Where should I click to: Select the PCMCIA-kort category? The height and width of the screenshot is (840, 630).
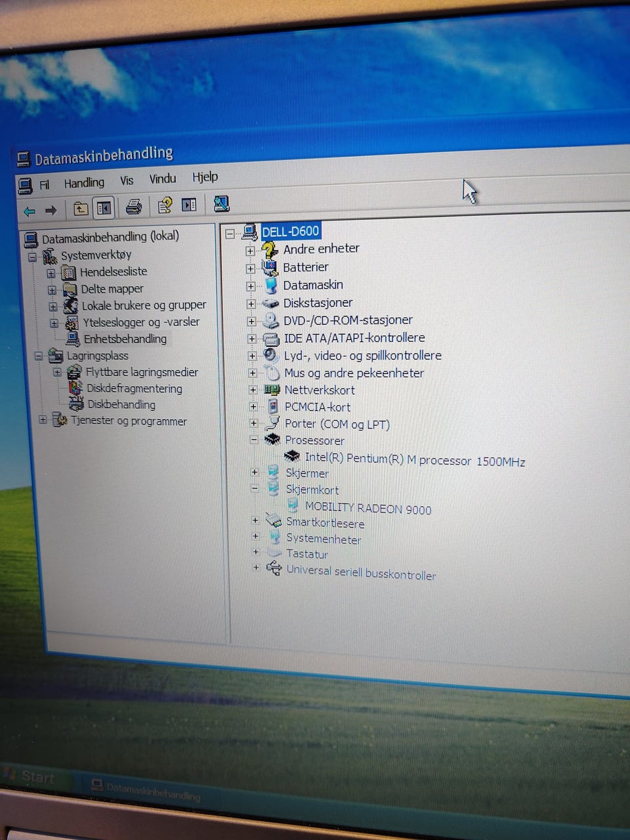pyautogui.click(x=318, y=407)
